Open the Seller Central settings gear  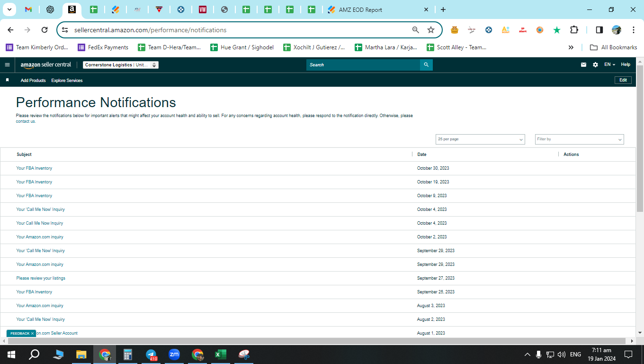[595, 65]
